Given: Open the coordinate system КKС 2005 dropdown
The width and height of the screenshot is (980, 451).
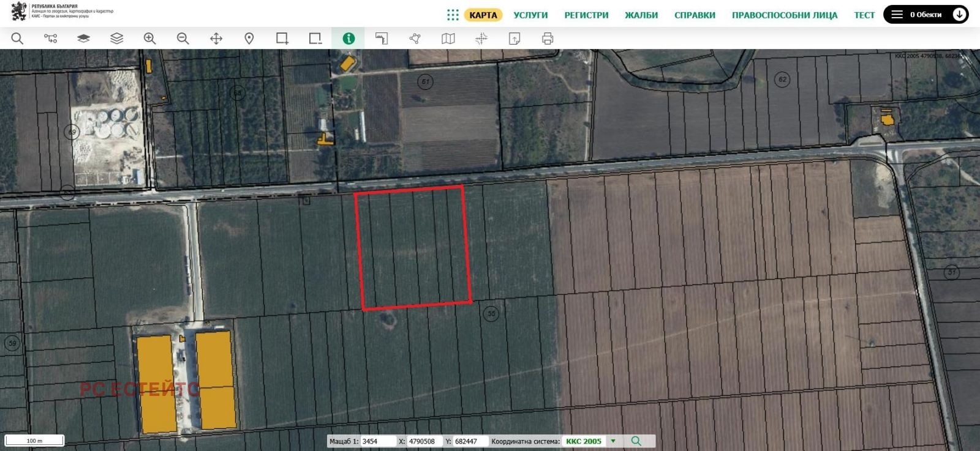Looking at the screenshot, I should (612, 441).
